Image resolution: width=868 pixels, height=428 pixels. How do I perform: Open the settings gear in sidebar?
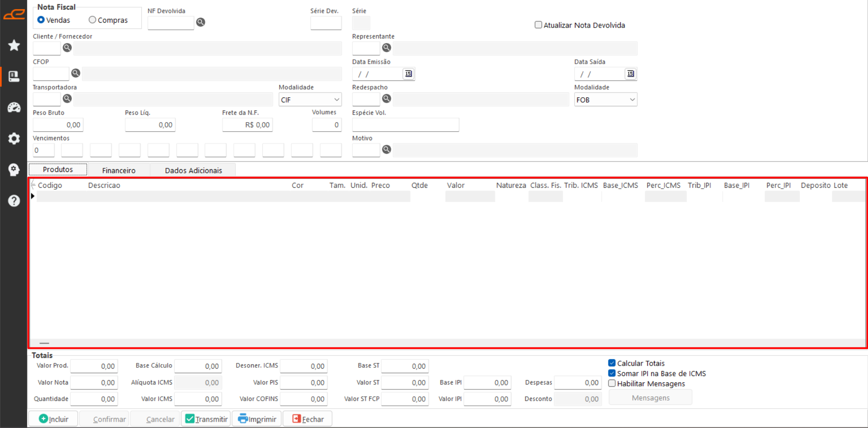[x=14, y=138]
